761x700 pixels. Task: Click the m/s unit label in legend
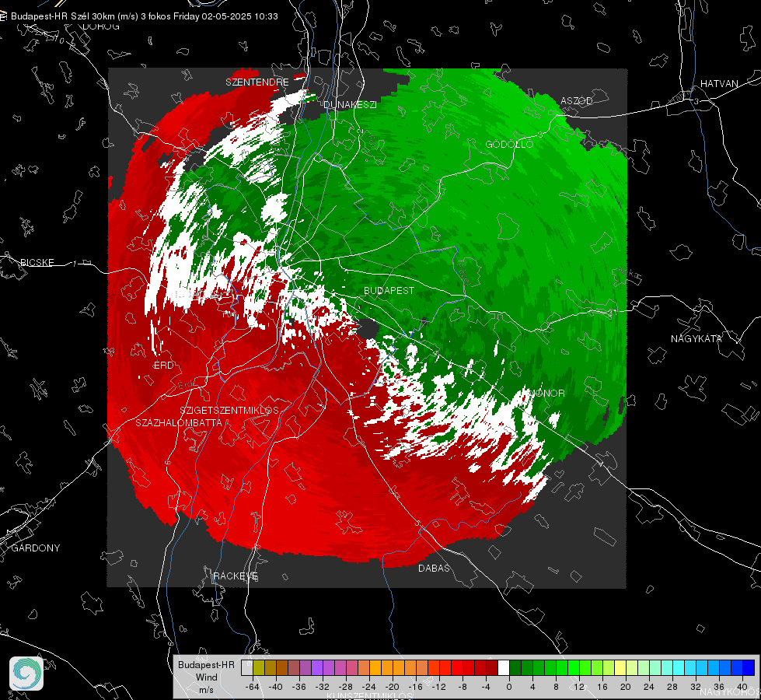click(x=206, y=690)
